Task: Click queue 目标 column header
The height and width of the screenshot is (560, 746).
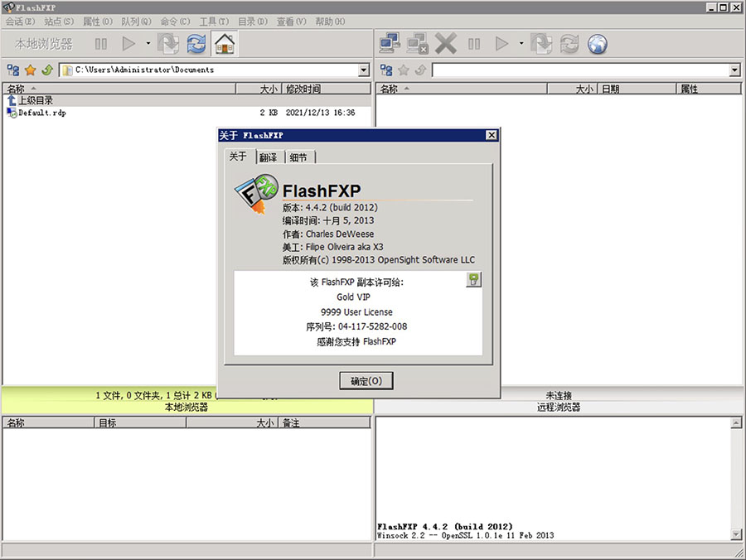Action: (x=140, y=422)
